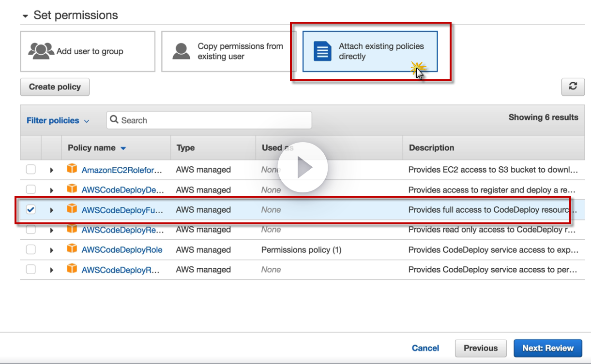Collapse the Set permissions section triangle
Image resolution: width=591 pixels, height=364 pixels.
point(25,16)
